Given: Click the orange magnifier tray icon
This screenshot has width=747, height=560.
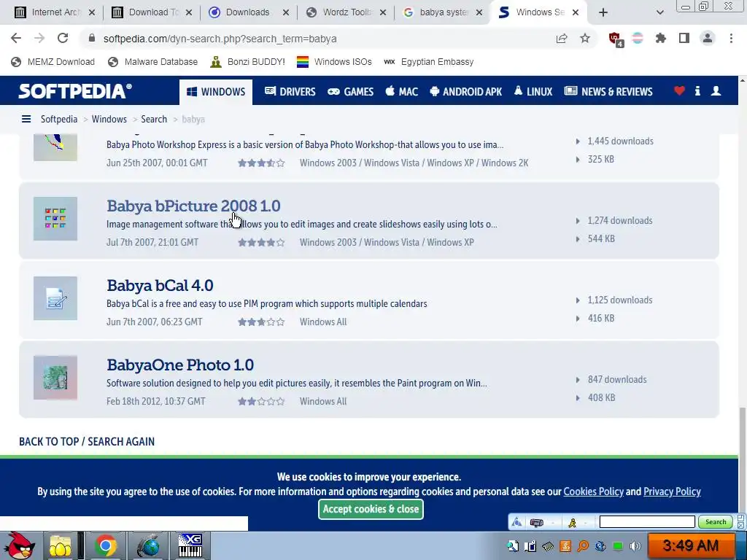Looking at the screenshot, I should point(583,545).
